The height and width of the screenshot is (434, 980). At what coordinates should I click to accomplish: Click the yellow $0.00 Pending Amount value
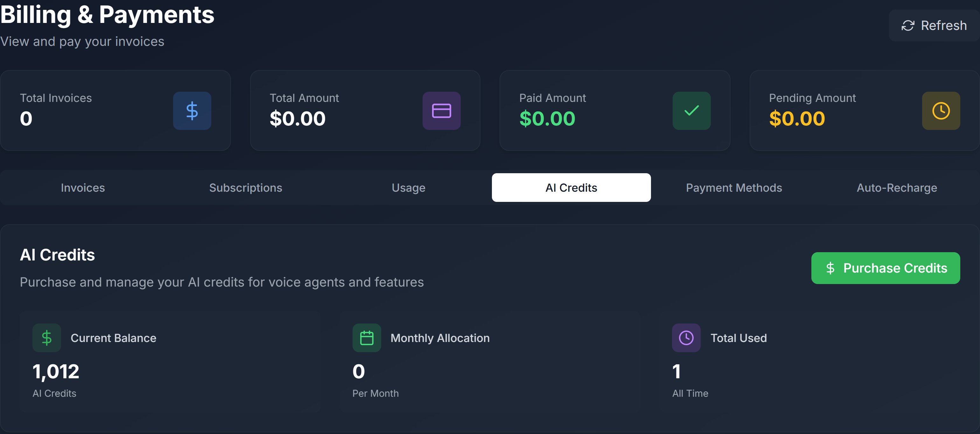click(x=797, y=118)
